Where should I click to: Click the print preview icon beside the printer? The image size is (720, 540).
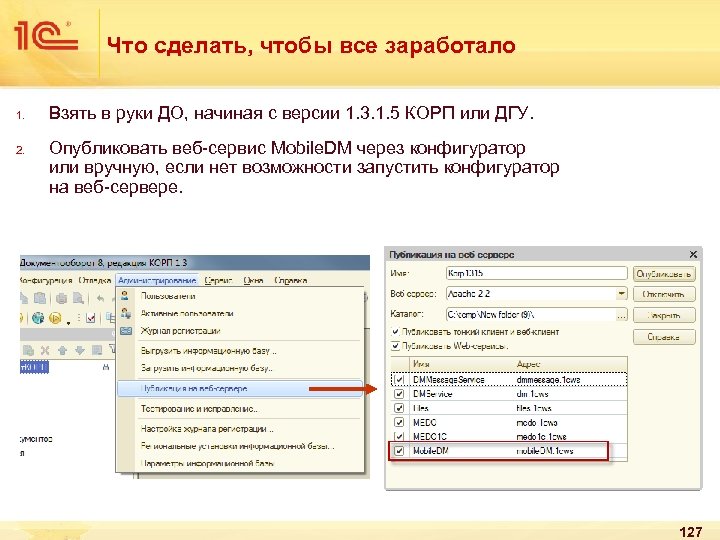(x=79, y=298)
